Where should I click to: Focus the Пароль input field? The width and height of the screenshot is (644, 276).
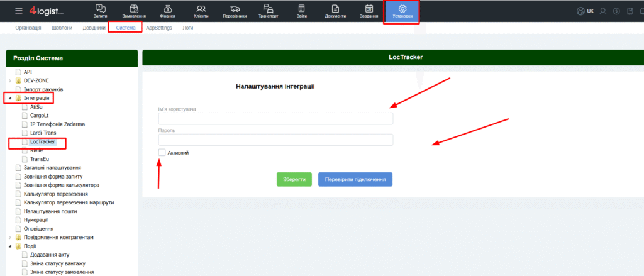point(275,140)
